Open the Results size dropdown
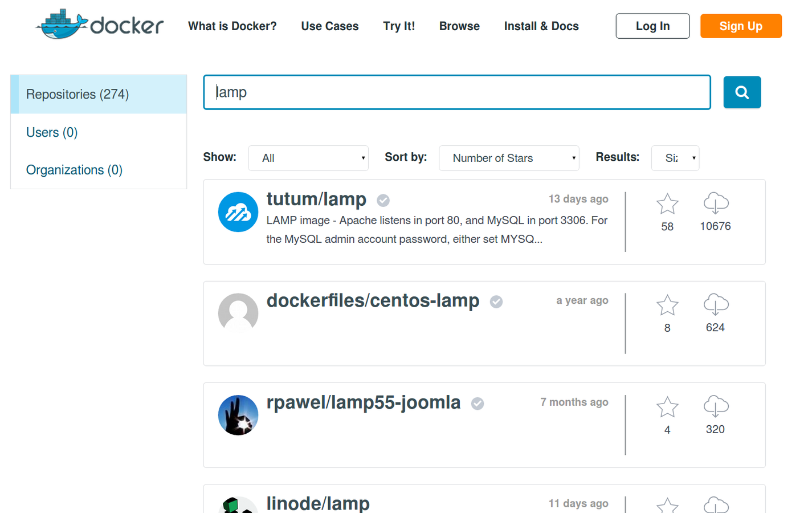 coord(675,158)
